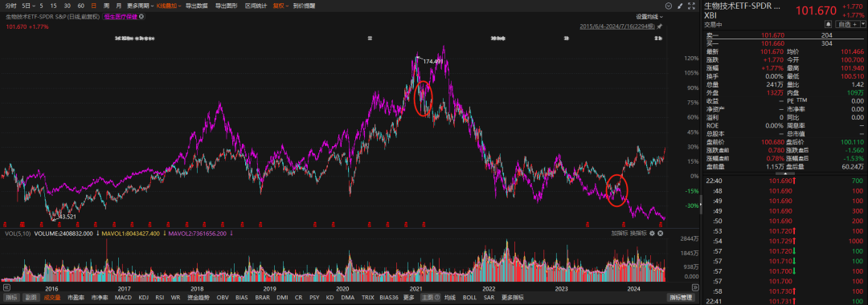This screenshot has width=868, height=305.
Task: Click the draw/paintbrush tool icon
Action: (680, 6)
